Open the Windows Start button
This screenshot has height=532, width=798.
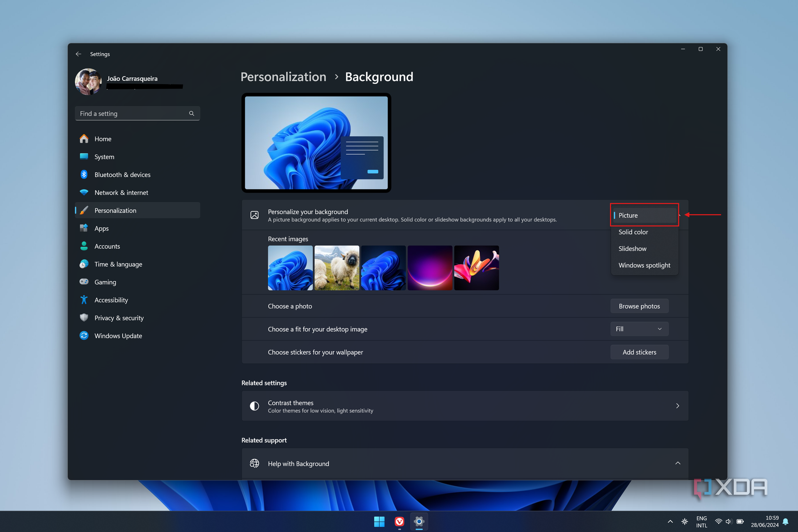tap(379, 521)
